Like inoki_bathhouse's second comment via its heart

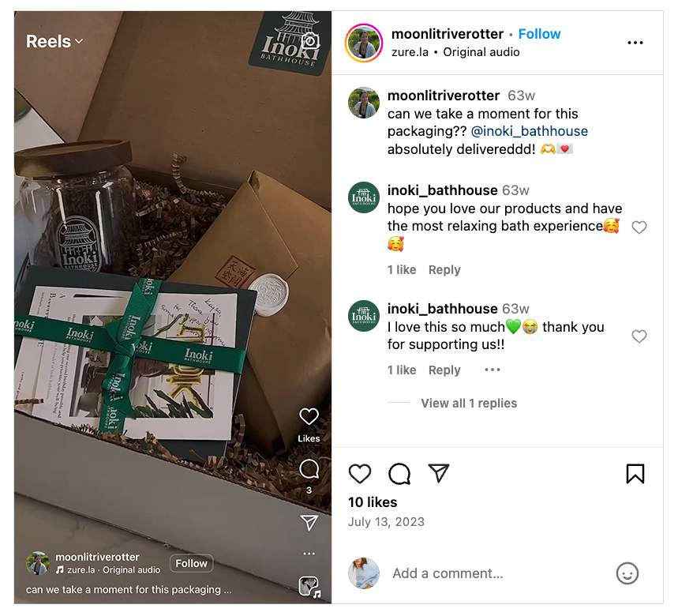coord(639,336)
